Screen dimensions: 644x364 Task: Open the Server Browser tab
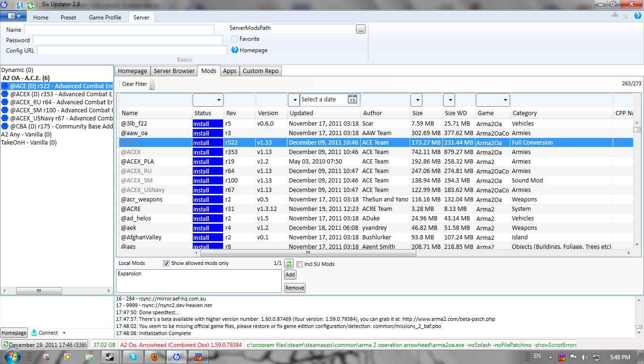click(174, 71)
